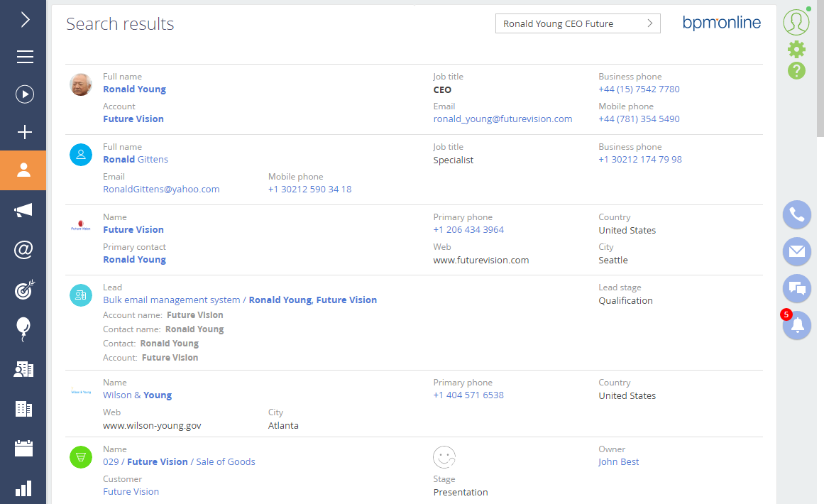Screen dimensions: 824x504
Task: Open the hamburger main menu
Action: point(25,57)
